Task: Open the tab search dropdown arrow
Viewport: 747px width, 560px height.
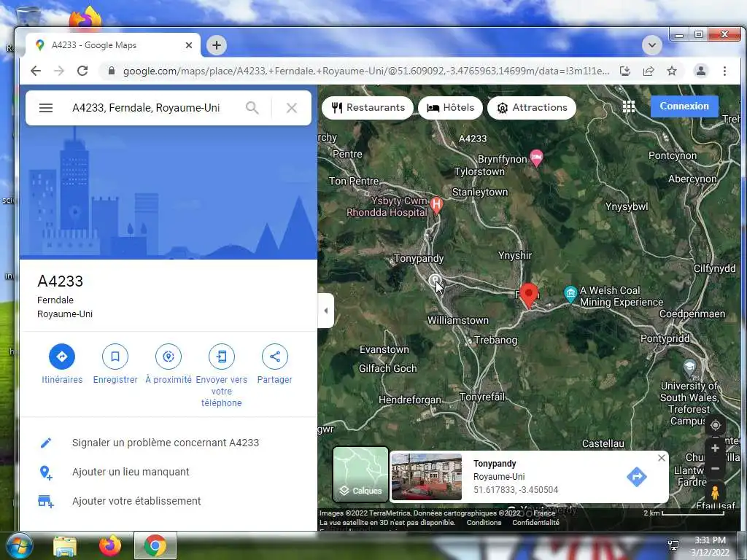Action: (x=652, y=45)
